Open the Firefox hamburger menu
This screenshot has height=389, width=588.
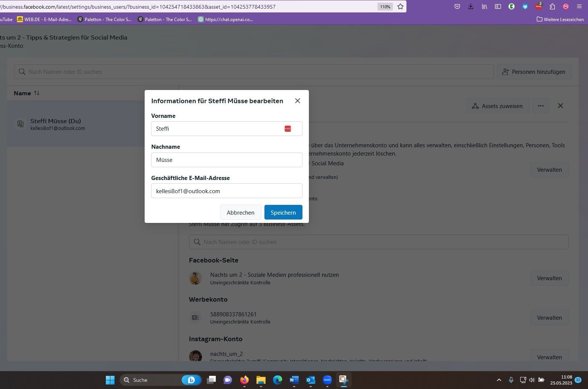tap(579, 6)
